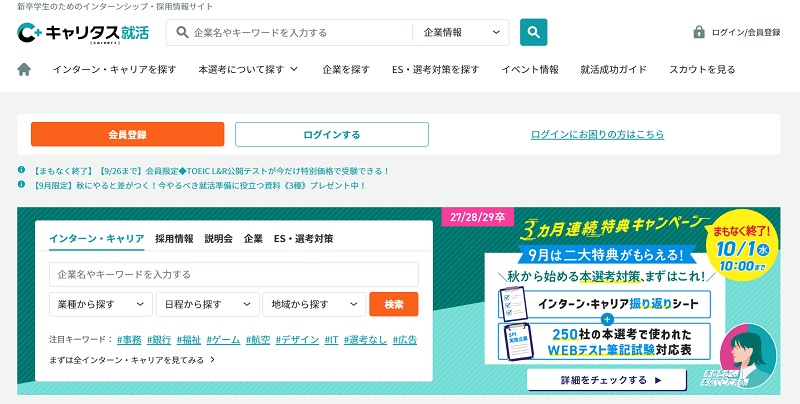Click the lock icon beside login
800x404 pixels.
[699, 32]
